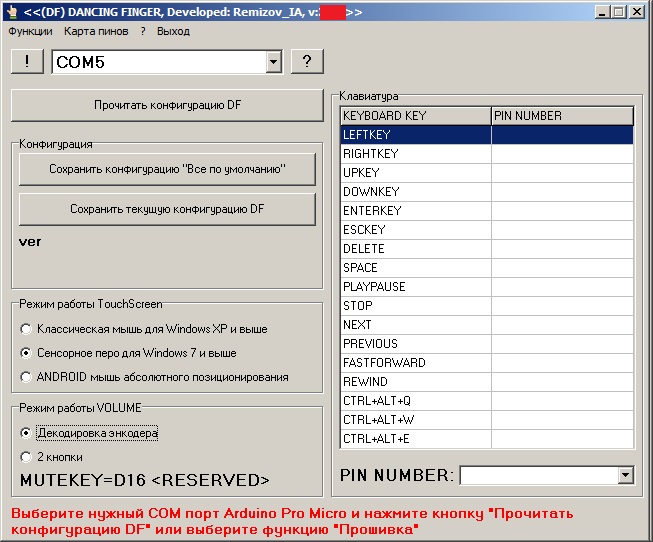Click the exclamation mark button

(x=27, y=62)
